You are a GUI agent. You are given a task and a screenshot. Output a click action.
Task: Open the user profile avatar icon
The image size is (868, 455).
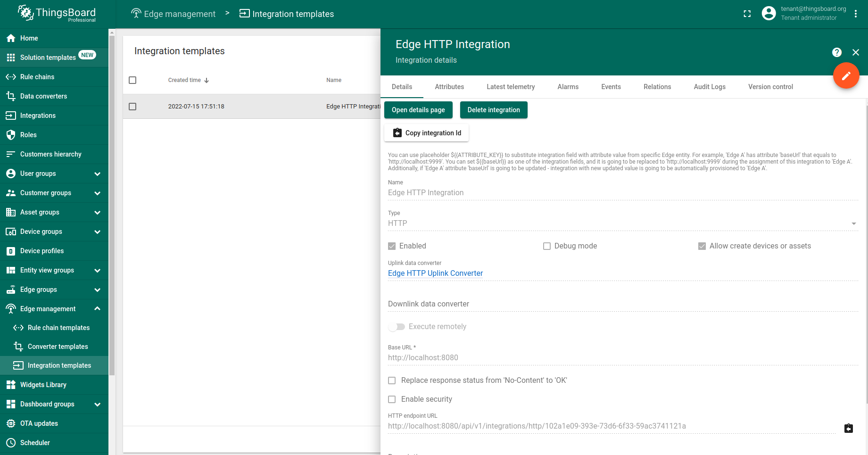(x=769, y=13)
